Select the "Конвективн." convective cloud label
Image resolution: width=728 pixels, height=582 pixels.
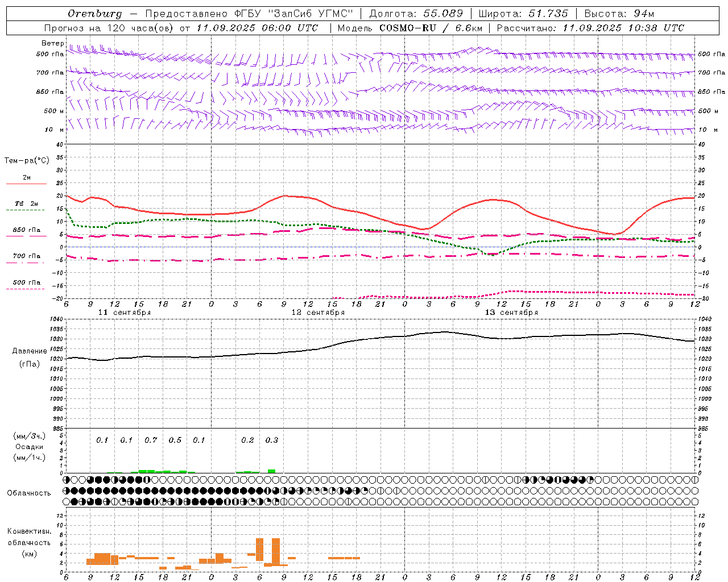[x=29, y=531]
